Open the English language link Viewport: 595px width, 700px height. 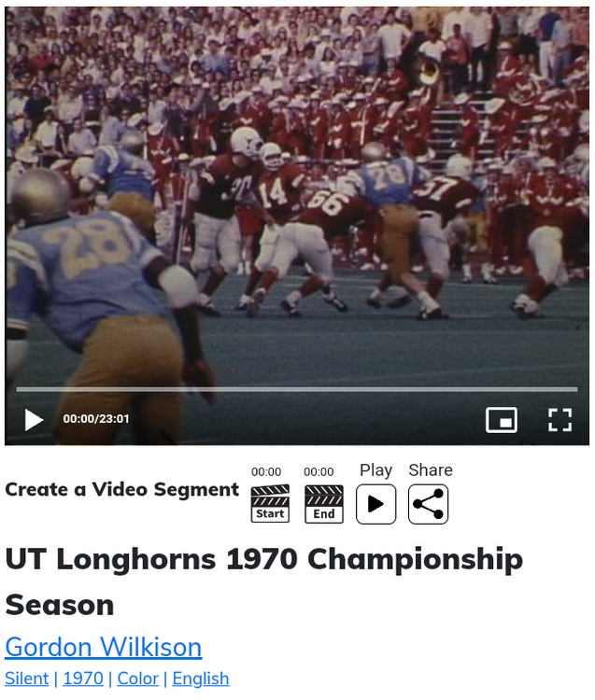click(x=201, y=679)
